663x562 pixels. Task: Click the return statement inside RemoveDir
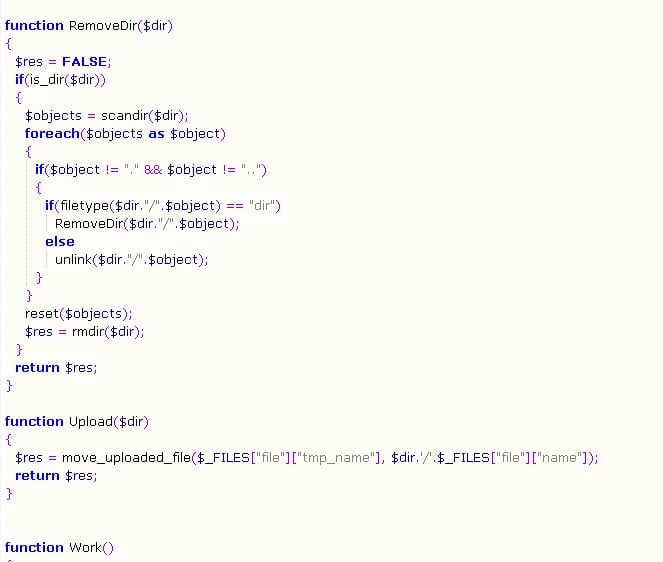pos(37,367)
